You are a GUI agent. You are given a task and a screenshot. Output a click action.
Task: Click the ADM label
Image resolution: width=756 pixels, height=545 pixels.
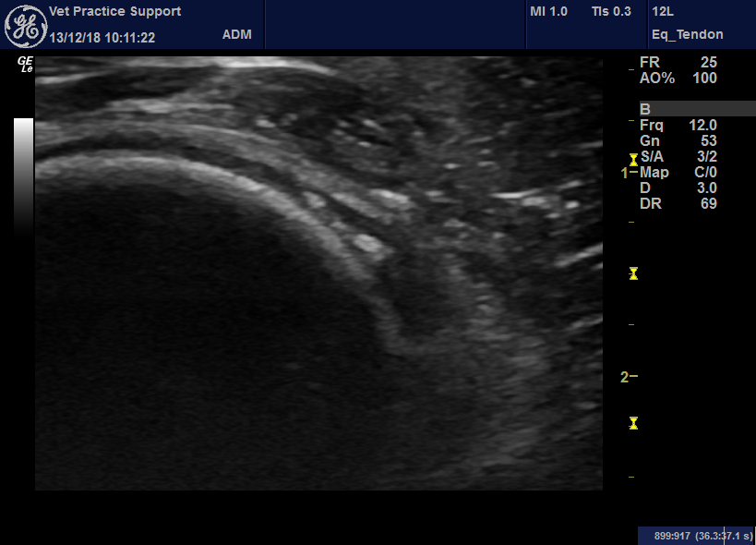(x=236, y=35)
